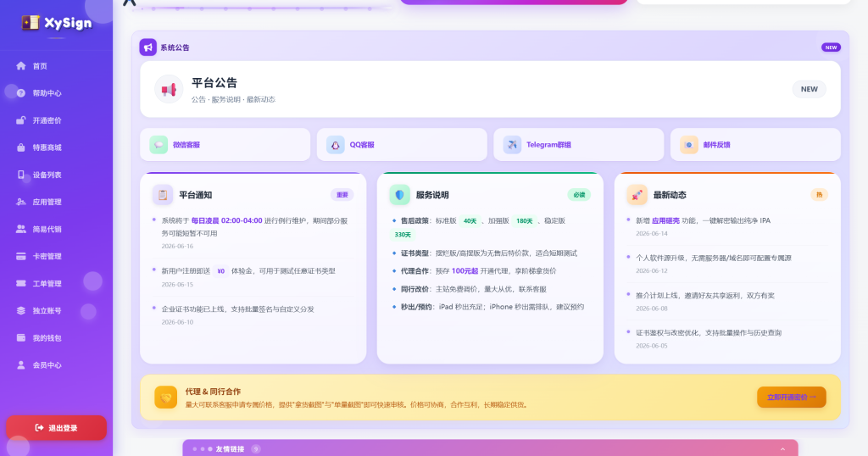Click the XySign logo icon
The width and height of the screenshot is (868, 456).
[x=31, y=22]
